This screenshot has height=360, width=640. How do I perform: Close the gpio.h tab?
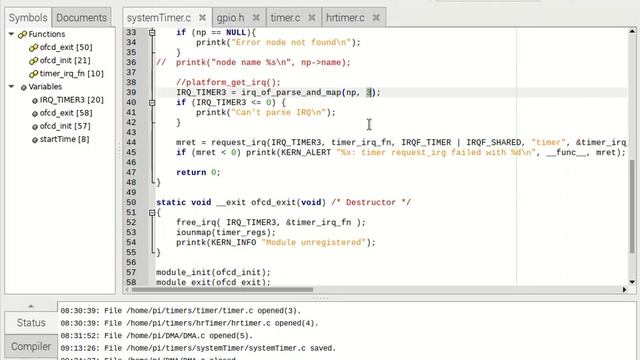coord(256,18)
